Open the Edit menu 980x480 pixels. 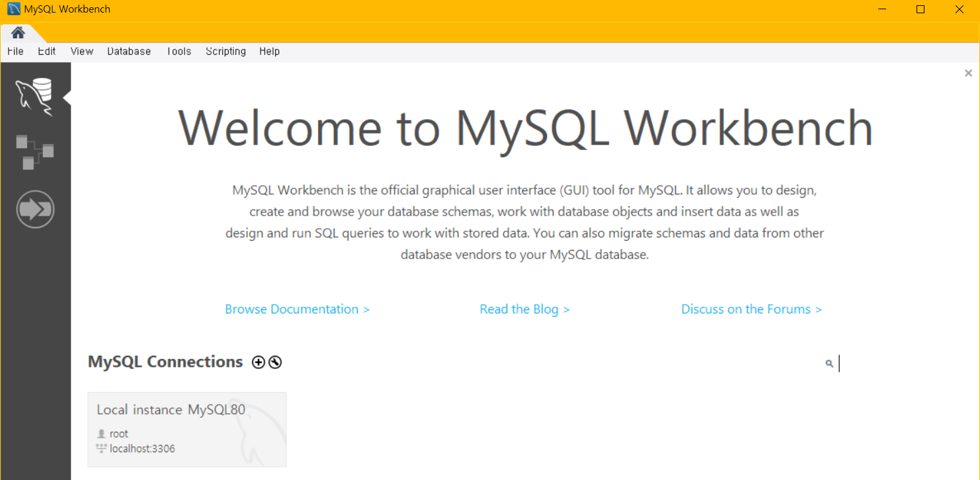click(46, 51)
